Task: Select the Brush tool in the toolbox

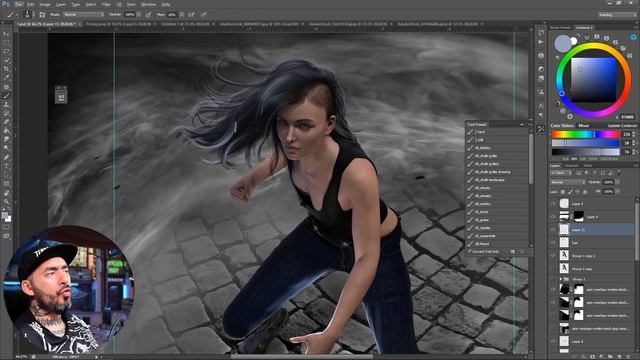Action: click(6, 96)
